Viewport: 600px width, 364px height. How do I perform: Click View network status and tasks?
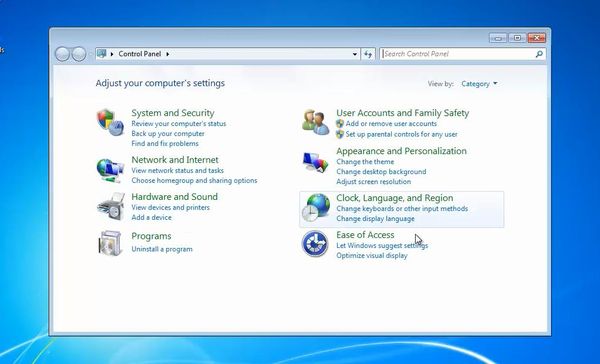(178, 170)
